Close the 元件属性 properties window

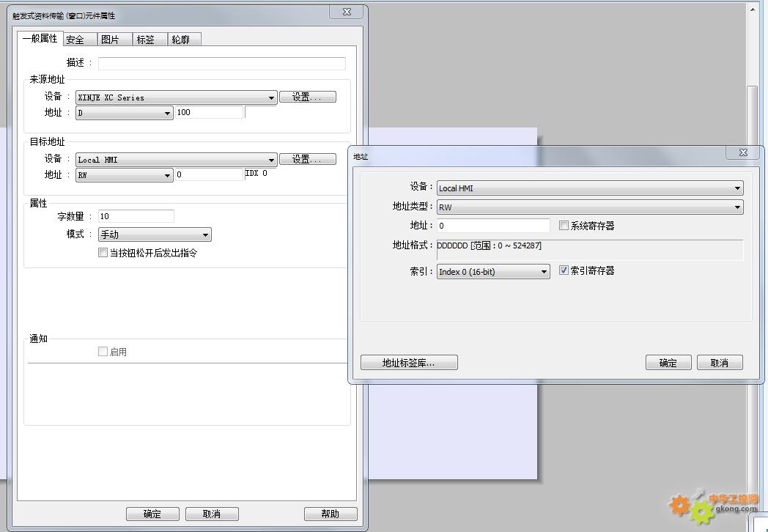(347, 12)
